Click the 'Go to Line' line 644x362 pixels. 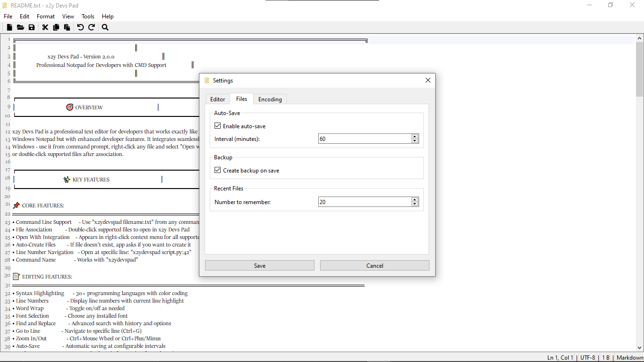pyautogui.click(x=77, y=331)
